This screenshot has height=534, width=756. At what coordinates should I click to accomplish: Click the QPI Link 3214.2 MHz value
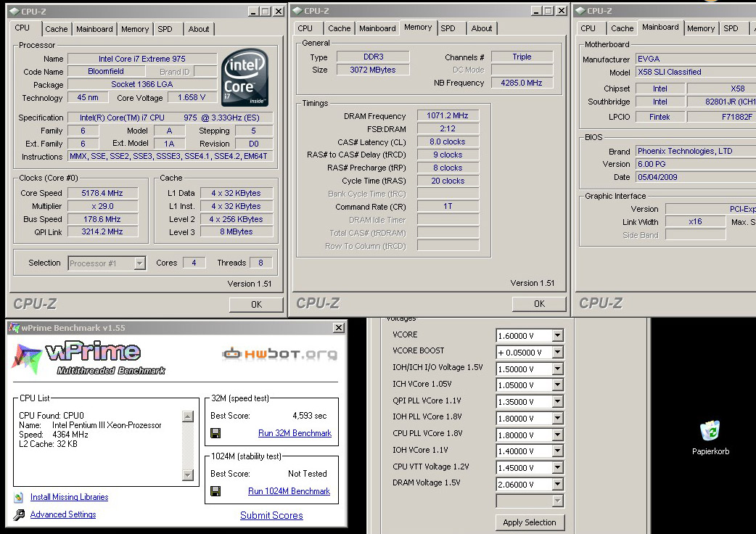coord(102,232)
